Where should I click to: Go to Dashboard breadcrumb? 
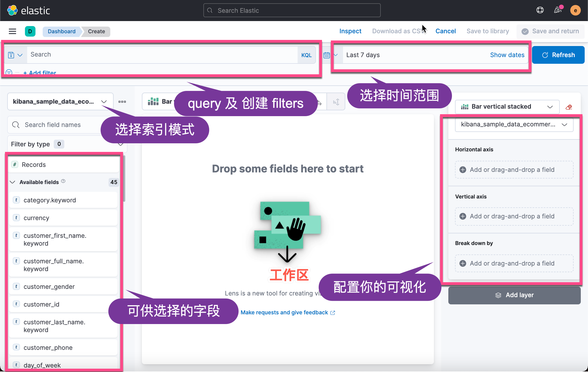point(62,31)
